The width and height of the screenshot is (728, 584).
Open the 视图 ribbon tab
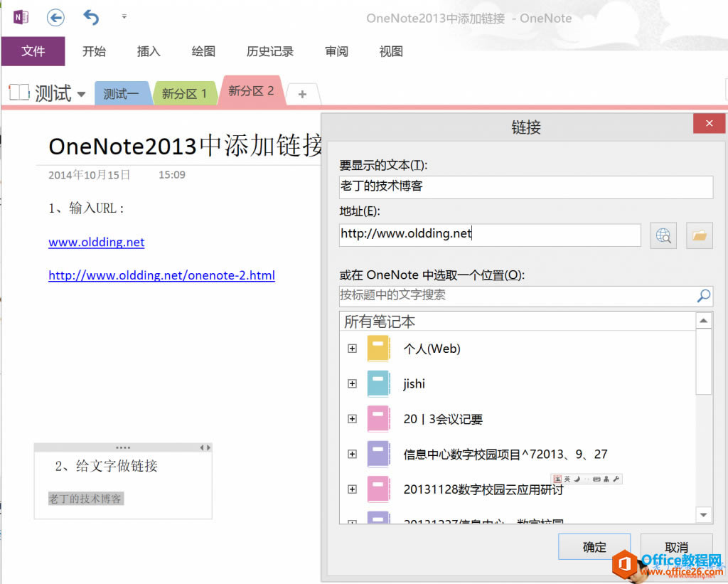click(x=391, y=51)
